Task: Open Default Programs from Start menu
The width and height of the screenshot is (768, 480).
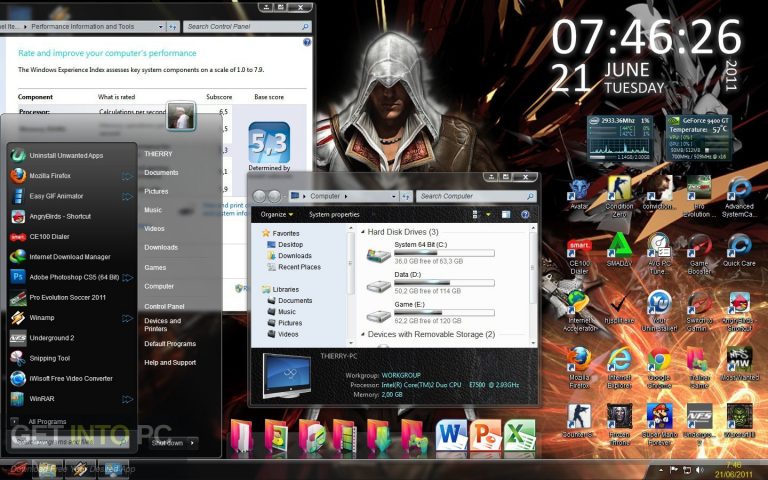Action: [x=170, y=343]
